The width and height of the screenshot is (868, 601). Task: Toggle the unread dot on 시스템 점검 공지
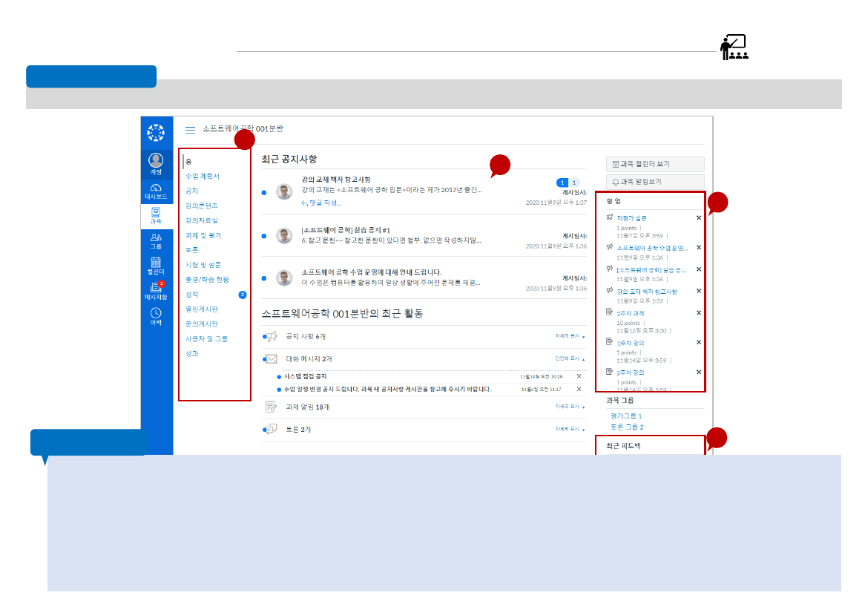[278, 376]
